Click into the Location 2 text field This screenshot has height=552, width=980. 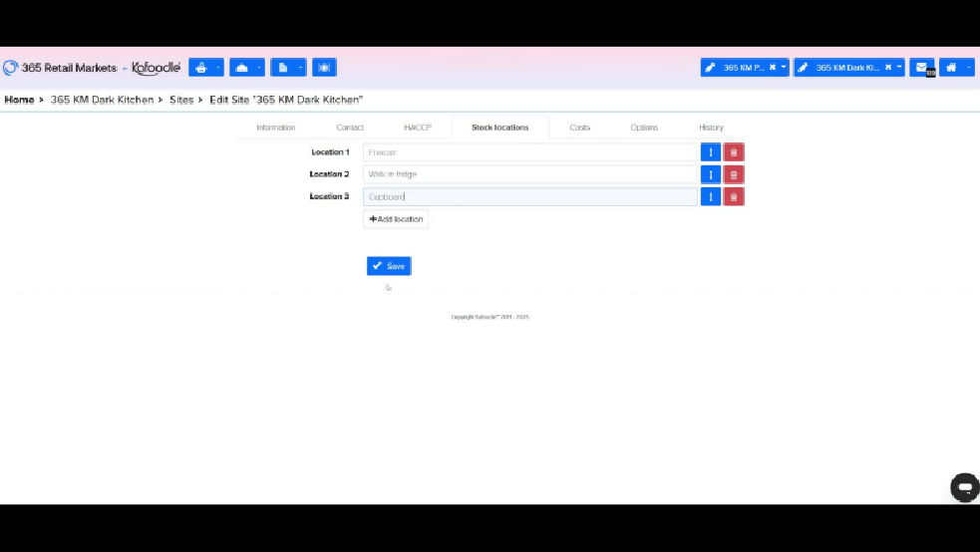point(529,174)
